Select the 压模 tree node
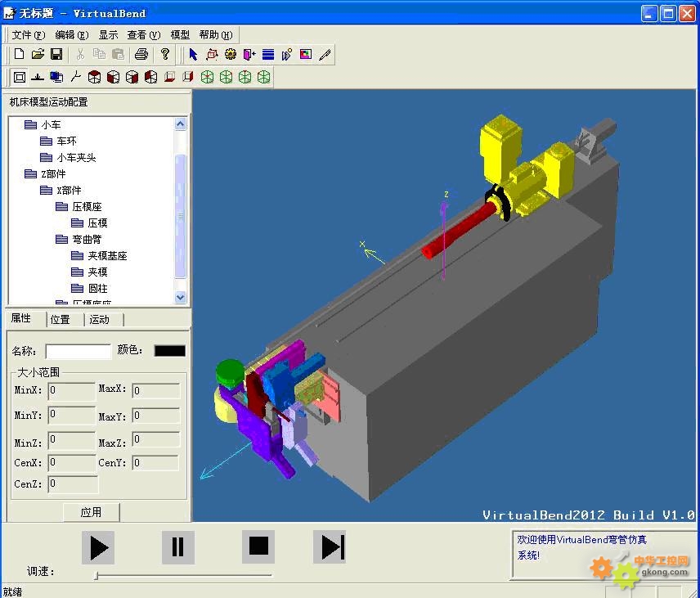Image resolution: width=700 pixels, height=598 pixels. click(x=98, y=223)
